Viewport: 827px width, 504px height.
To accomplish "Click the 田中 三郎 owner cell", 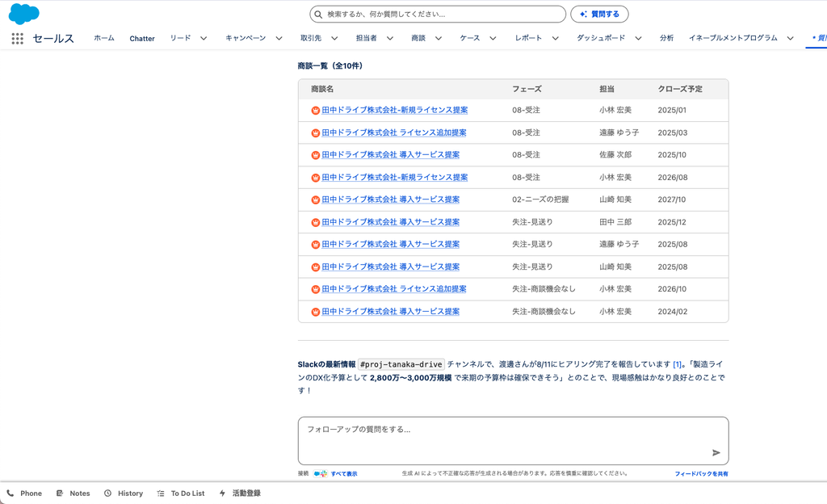I will [615, 222].
